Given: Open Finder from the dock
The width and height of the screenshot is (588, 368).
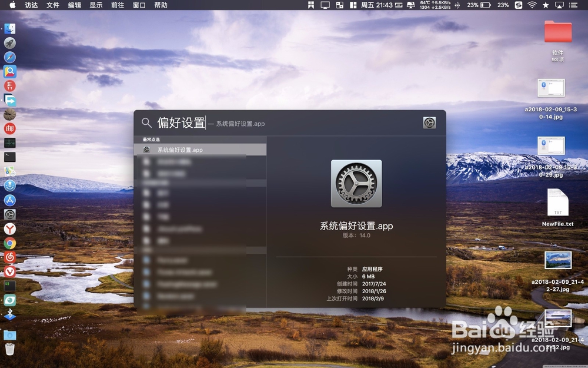Looking at the screenshot, I should pos(10,28).
